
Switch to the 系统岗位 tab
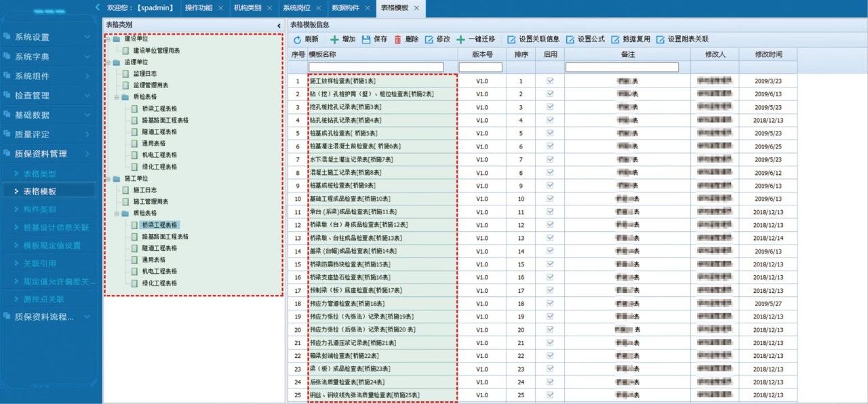click(x=296, y=8)
